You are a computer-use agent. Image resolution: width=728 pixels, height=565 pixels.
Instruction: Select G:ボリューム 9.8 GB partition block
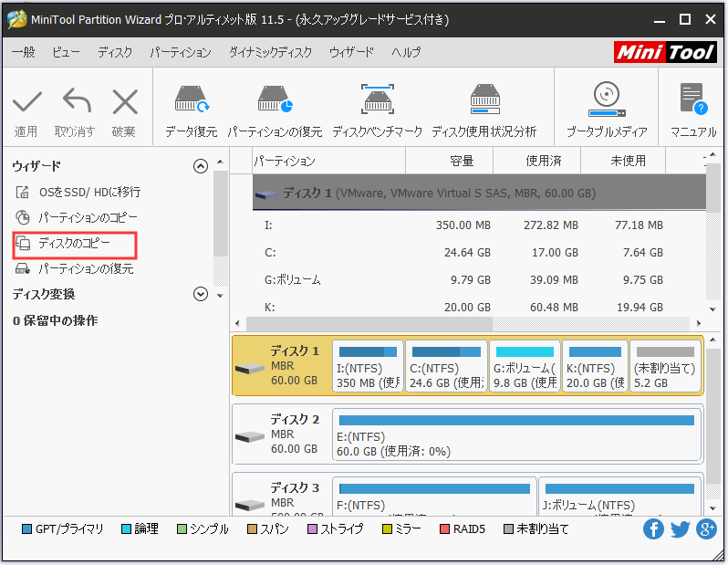tap(525, 366)
